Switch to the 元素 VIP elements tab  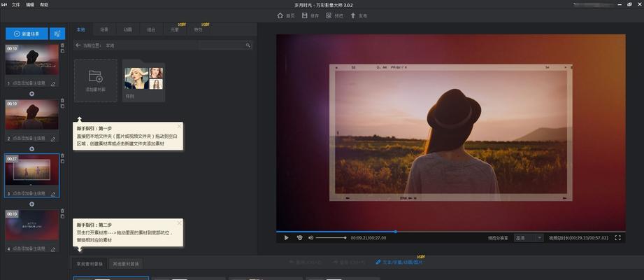[x=175, y=29]
